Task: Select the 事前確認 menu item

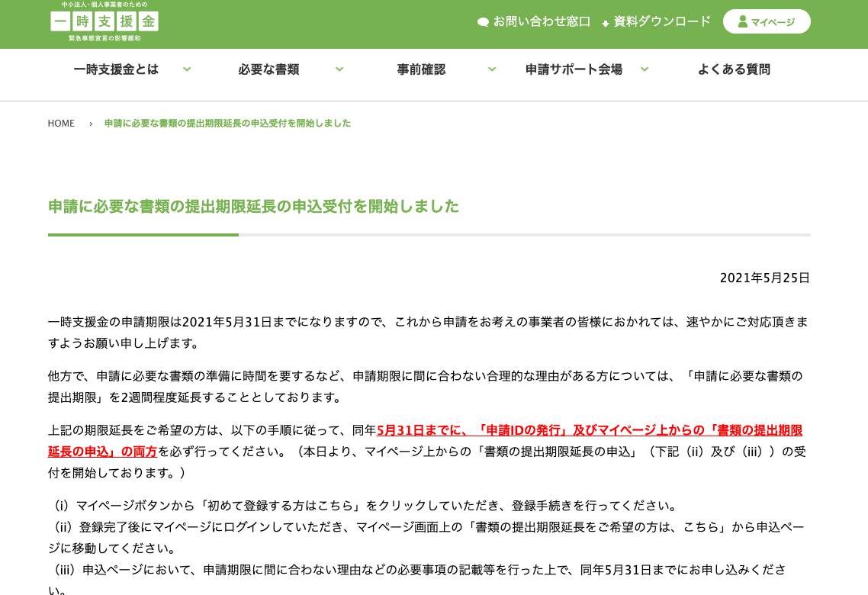Action: tap(421, 69)
